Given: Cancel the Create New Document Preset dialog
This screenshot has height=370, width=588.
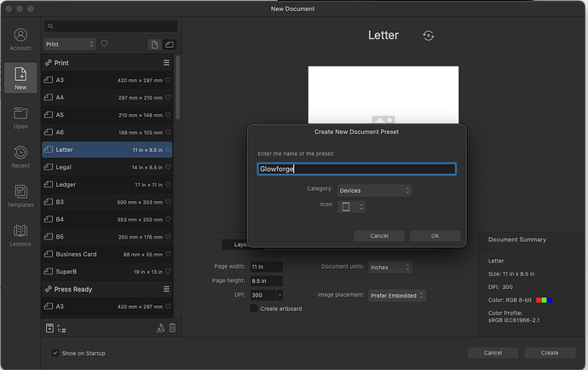Looking at the screenshot, I should (379, 235).
